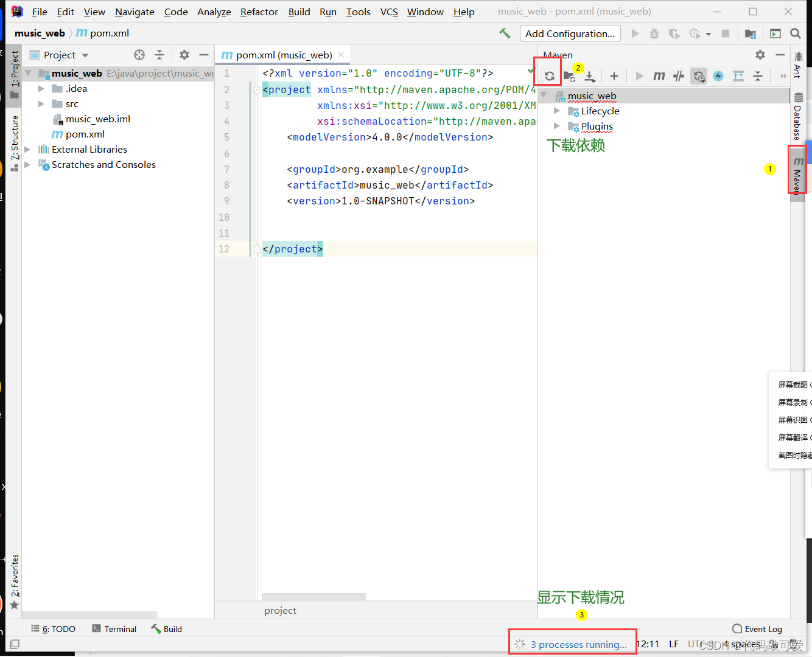Click the project breadcrumb below the editor
This screenshot has width=812, height=657.
[280, 611]
